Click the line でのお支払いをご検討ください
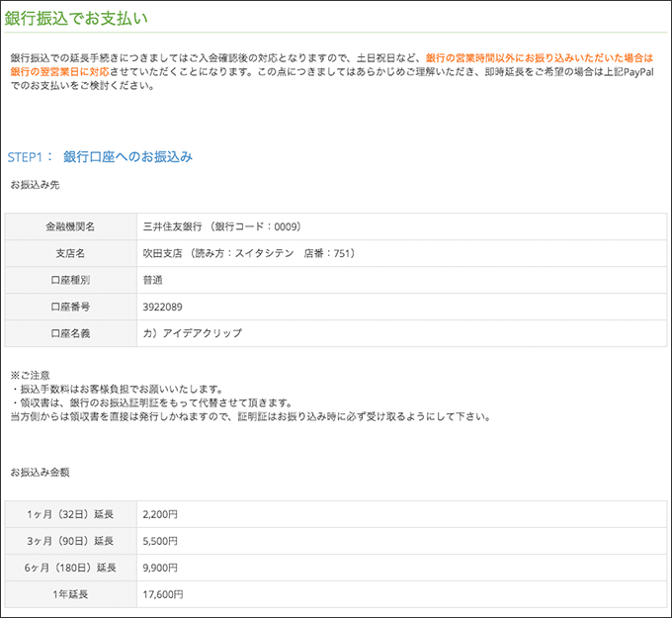The image size is (672, 618). pyautogui.click(x=82, y=85)
